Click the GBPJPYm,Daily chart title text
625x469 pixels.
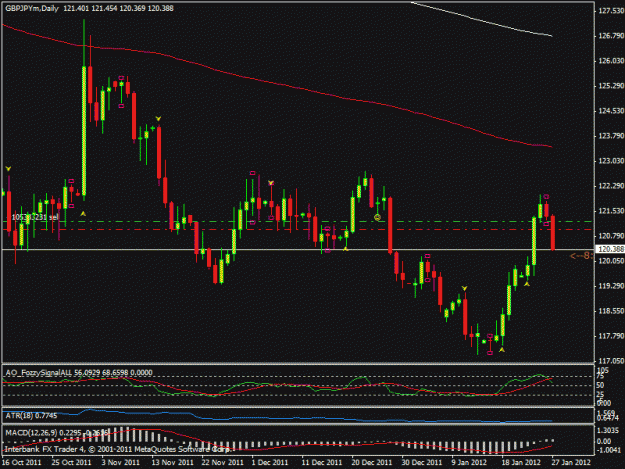32,8
